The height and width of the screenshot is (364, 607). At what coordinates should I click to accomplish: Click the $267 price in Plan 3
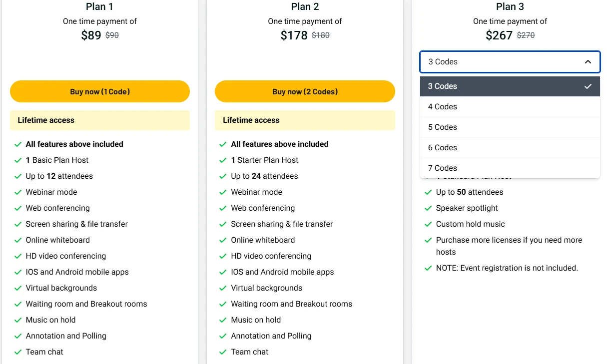pos(499,35)
